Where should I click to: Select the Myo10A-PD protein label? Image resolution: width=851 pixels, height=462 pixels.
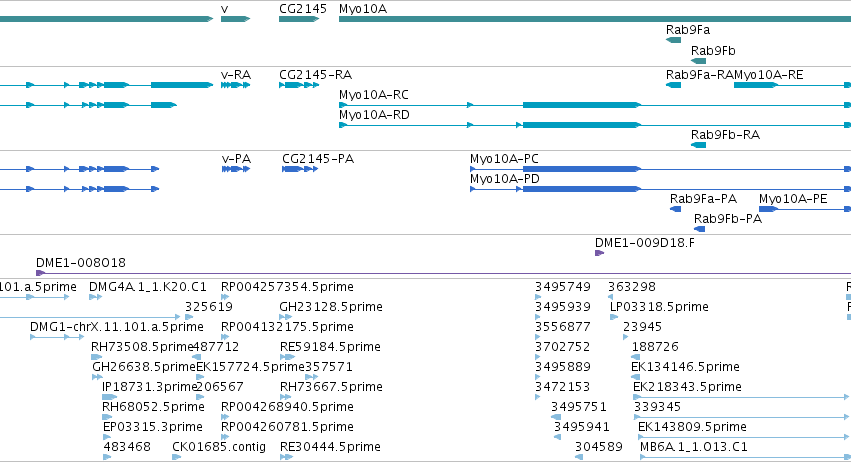pyautogui.click(x=505, y=179)
